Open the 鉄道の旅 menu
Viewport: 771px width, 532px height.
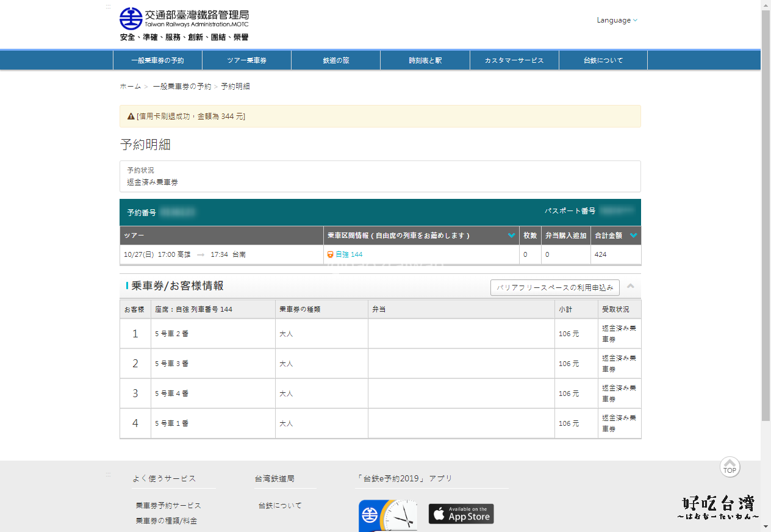click(335, 60)
